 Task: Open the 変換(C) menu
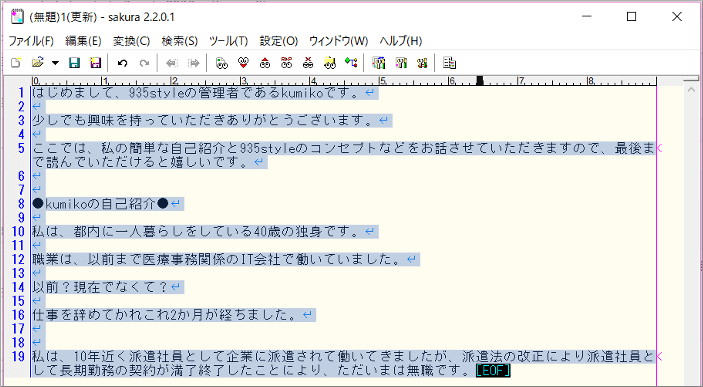click(x=131, y=41)
